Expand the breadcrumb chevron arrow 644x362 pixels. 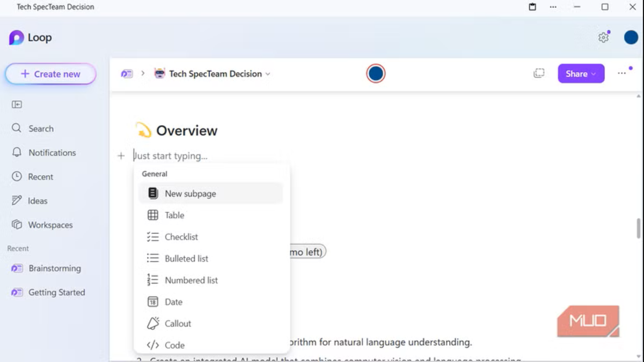(x=143, y=73)
